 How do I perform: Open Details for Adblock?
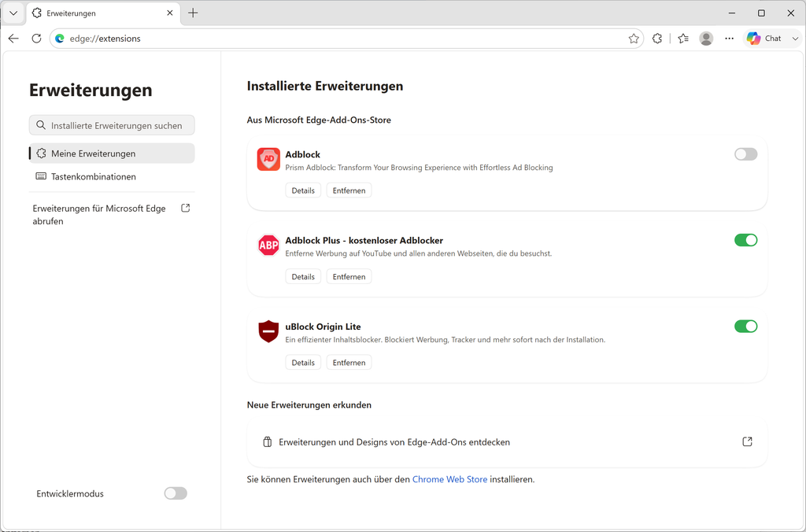click(303, 190)
